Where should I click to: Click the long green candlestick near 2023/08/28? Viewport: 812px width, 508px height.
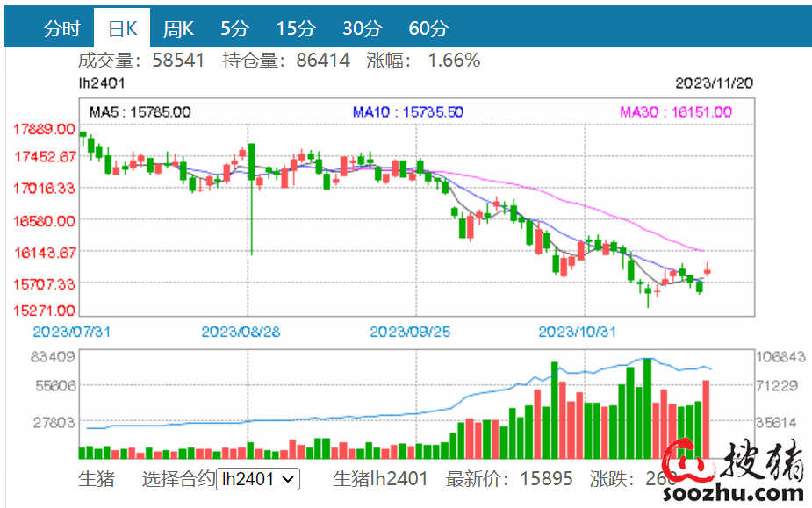[x=252, y=199]
